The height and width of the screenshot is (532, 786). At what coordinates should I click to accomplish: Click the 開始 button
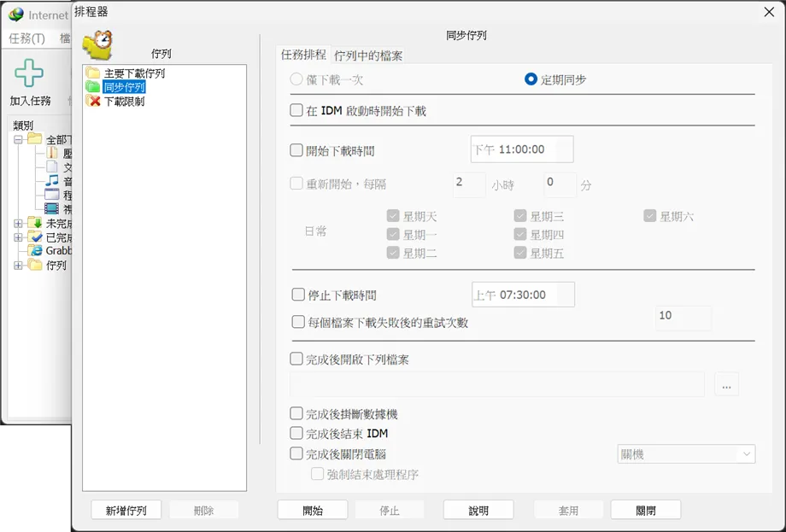click(x=313, y=510)
